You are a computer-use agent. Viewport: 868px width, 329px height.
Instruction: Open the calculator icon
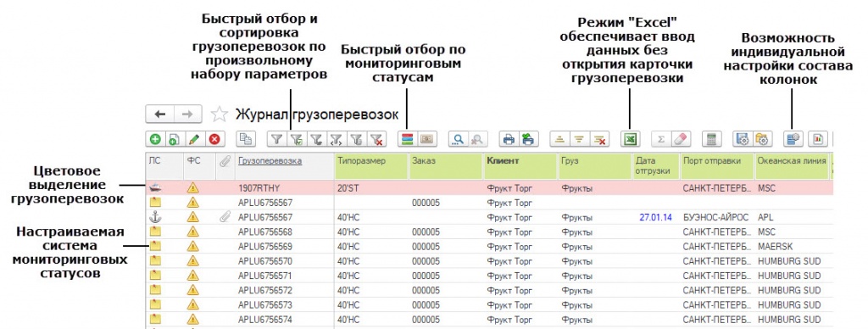pyautogui.click(x=711, y=140)
